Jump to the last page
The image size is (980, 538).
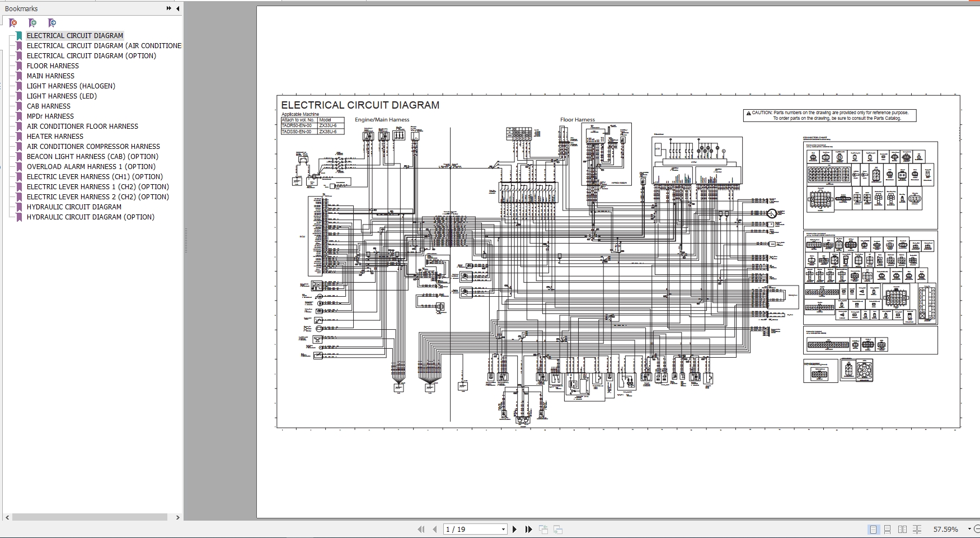(x=528, y=529)
